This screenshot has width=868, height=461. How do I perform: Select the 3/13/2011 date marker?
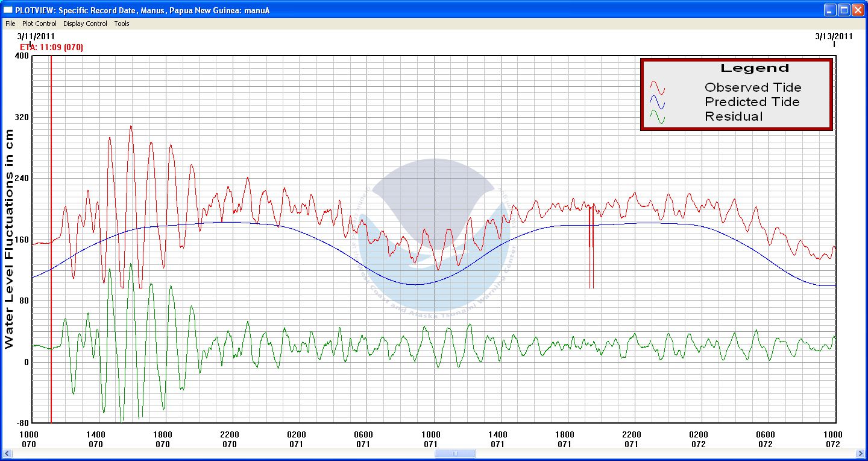[x=834, y=36]
